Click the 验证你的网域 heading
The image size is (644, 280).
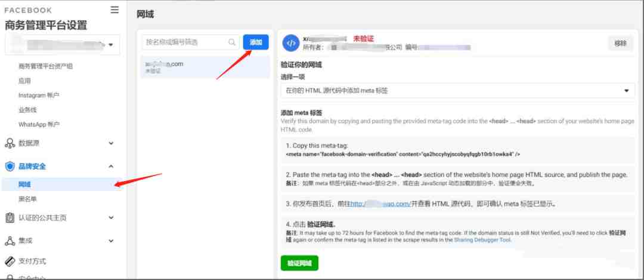301,64
